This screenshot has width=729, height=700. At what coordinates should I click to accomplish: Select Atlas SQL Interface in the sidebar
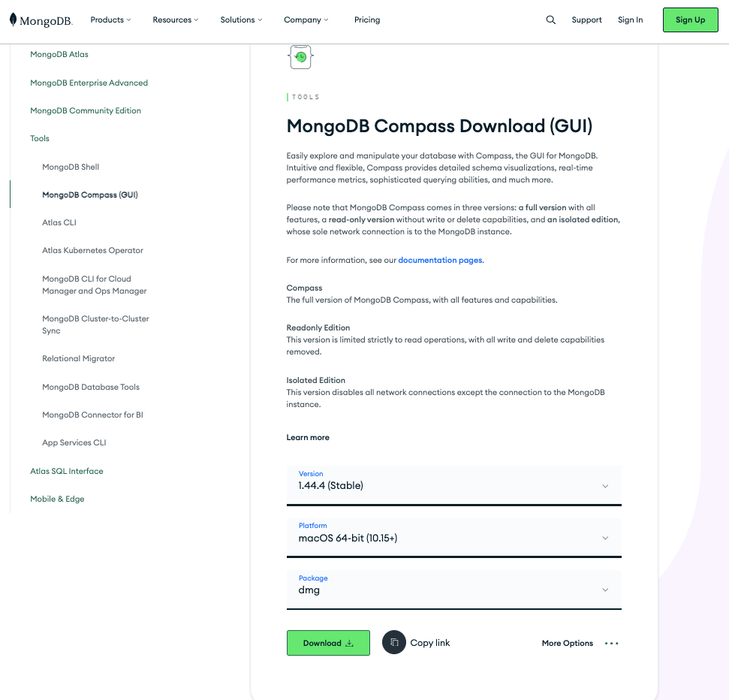coord(66,470)
